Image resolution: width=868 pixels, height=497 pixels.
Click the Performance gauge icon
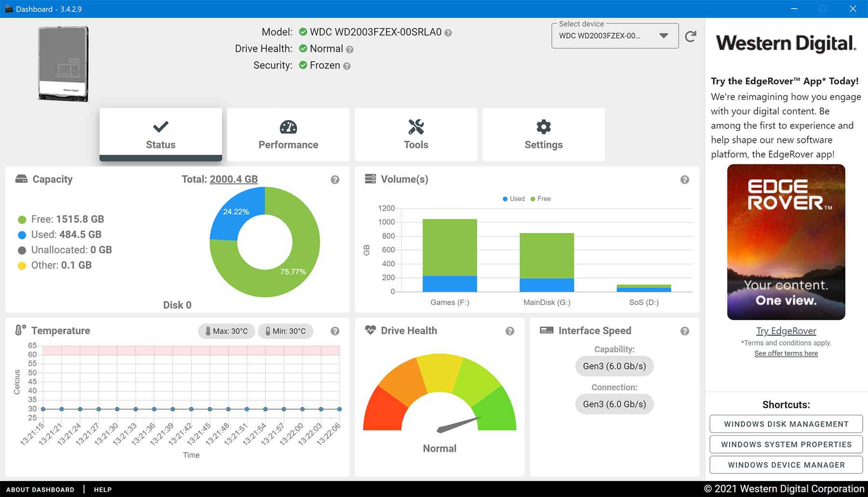[x=288, y=127]
